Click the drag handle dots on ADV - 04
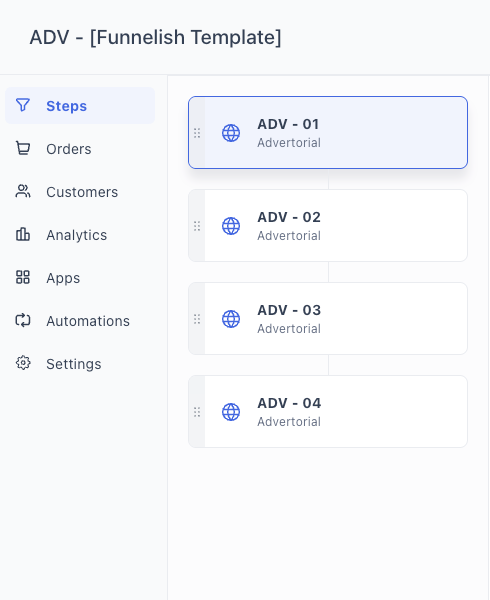Image resolution: width=490 pixels, height=600 pixels. point(197,412)
